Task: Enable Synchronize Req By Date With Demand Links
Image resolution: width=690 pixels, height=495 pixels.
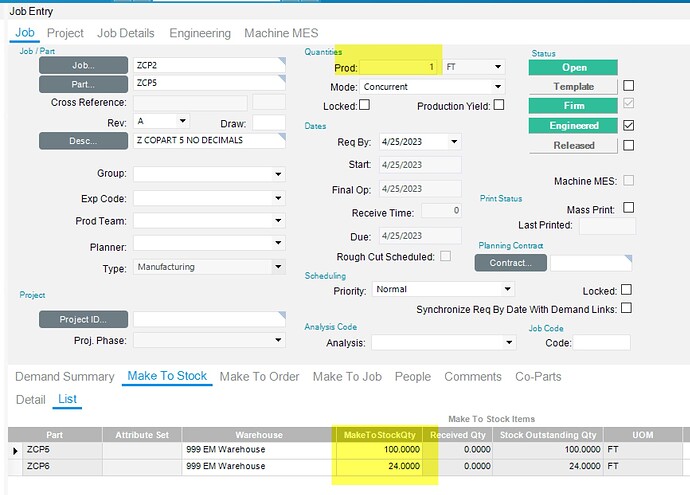Action: tap(626, 308)
